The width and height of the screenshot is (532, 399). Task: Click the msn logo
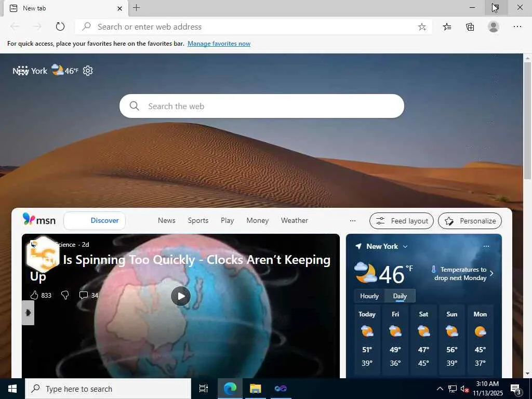pos(39,220)
